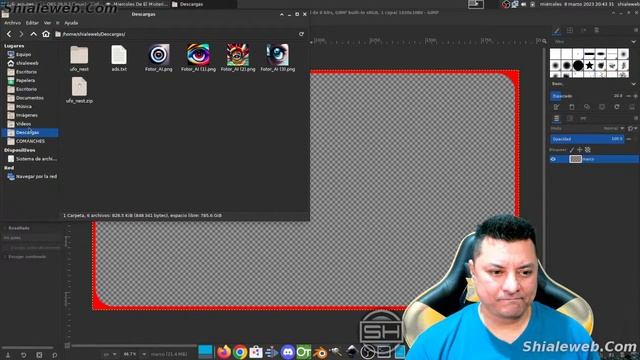Screen dimensions: 640x360
Task: Toggle lock pixels on the layer
Action: (572, 150)
